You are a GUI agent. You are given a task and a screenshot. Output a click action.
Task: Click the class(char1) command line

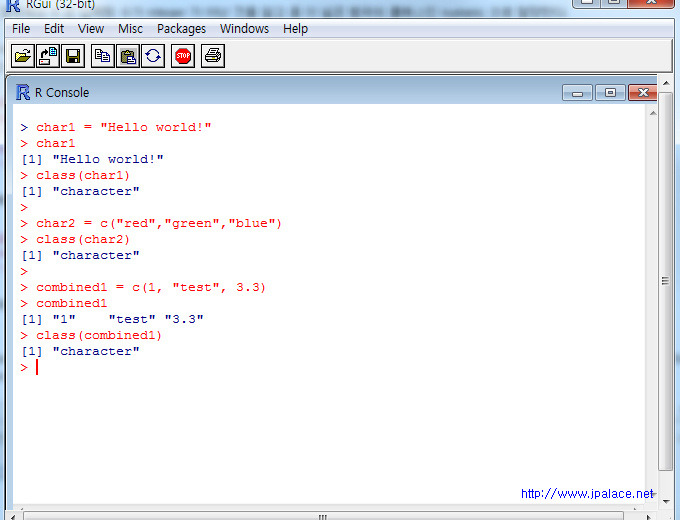point(75,175)
